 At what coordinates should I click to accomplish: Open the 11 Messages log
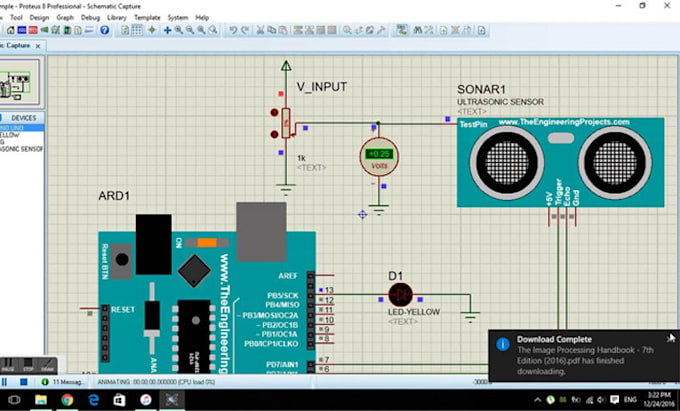click(63, 382)
